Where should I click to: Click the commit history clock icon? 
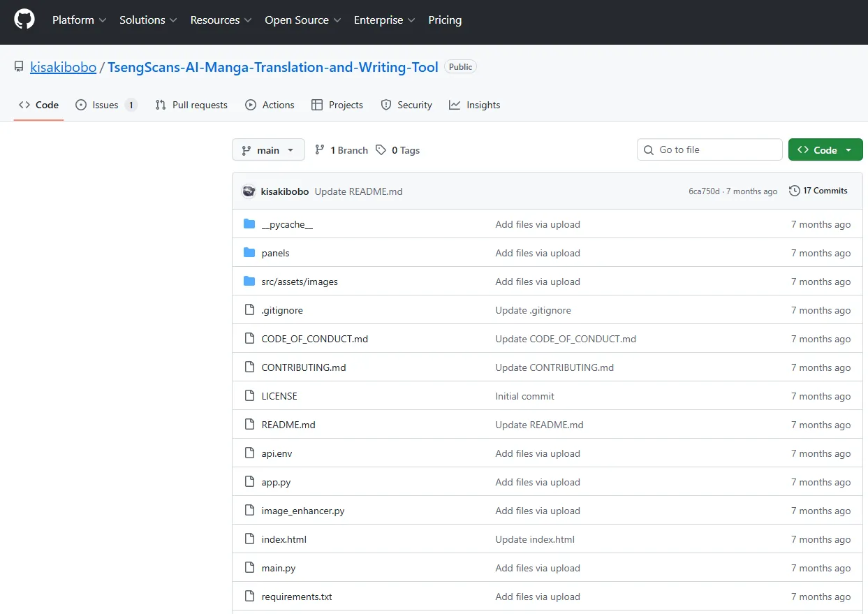pyautogui.click(x=794, y=191)
